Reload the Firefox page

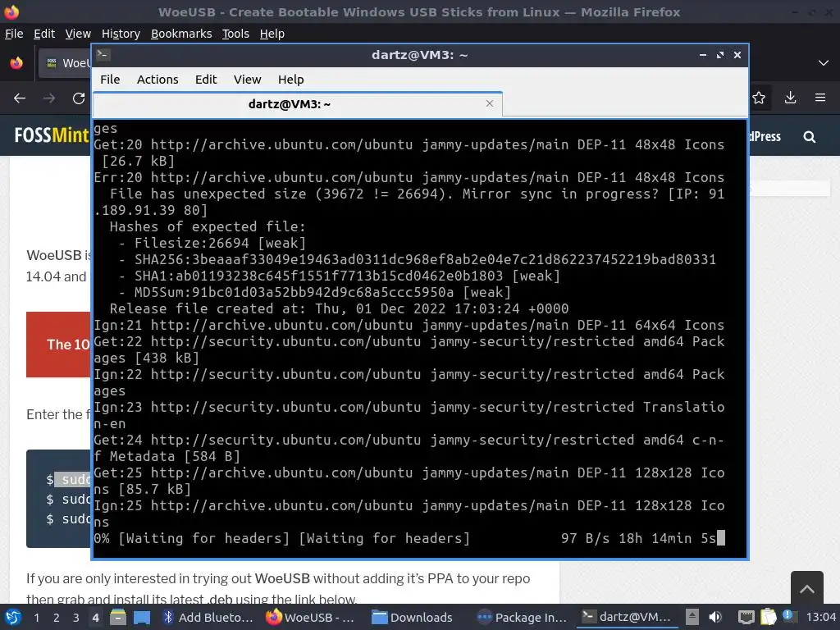pos(79,98)
